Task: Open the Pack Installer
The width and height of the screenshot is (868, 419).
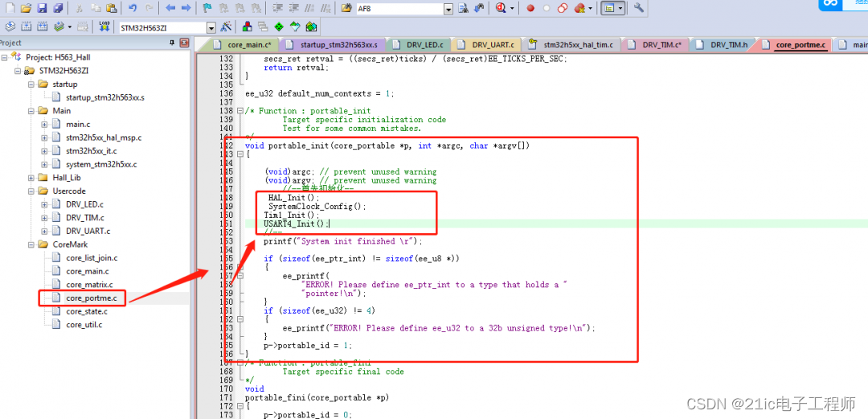Action: point(311,27)
